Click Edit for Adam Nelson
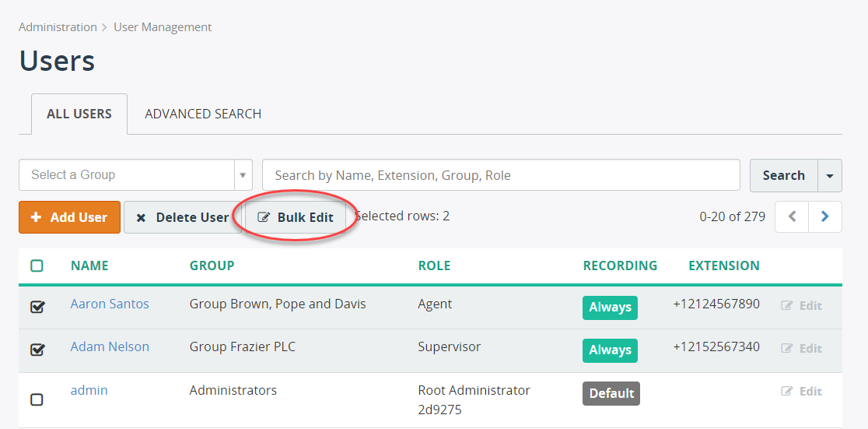 pos(802,348)
